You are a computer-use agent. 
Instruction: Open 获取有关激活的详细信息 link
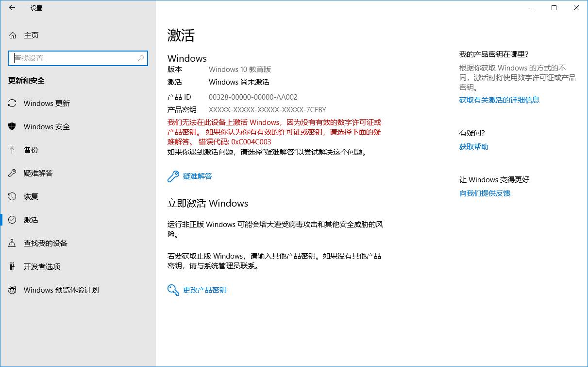[x=499, y=100]
